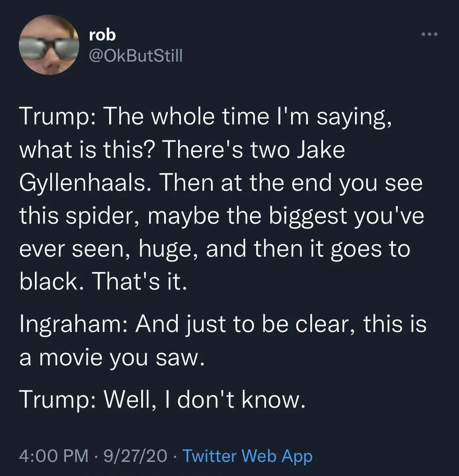Click the 4:00 PM timestamp
The height and width of the screenshot is (476, 459).
point(54,456)
